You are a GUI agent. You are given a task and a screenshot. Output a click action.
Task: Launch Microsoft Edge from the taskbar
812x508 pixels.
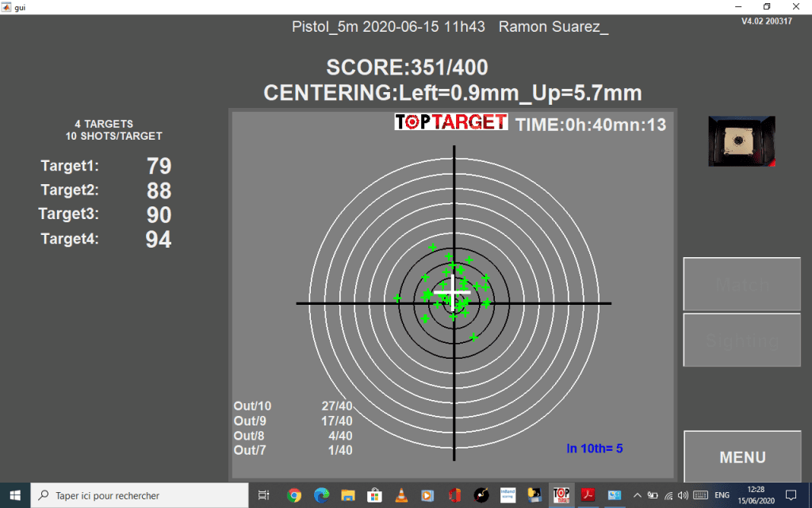(x=321, y=495)
